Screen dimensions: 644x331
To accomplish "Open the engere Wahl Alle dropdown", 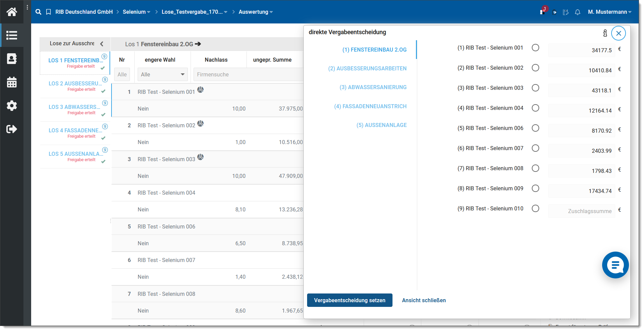I will [162, 74].
